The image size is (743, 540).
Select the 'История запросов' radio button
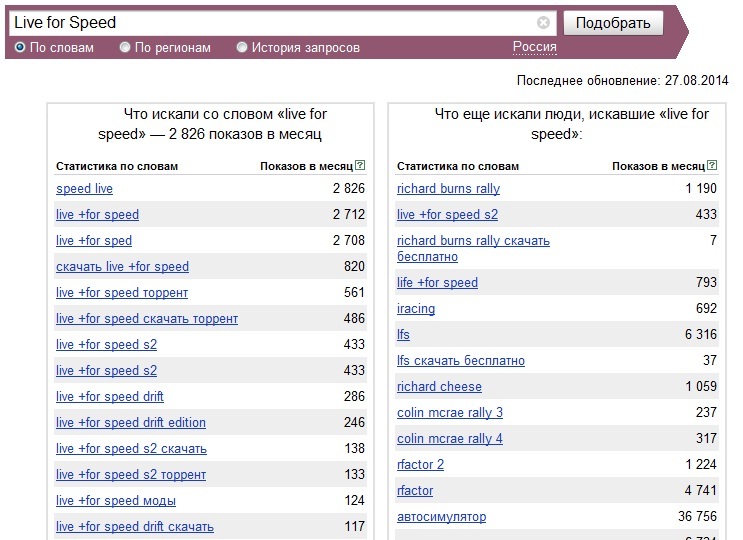click(x=242, y=47)
